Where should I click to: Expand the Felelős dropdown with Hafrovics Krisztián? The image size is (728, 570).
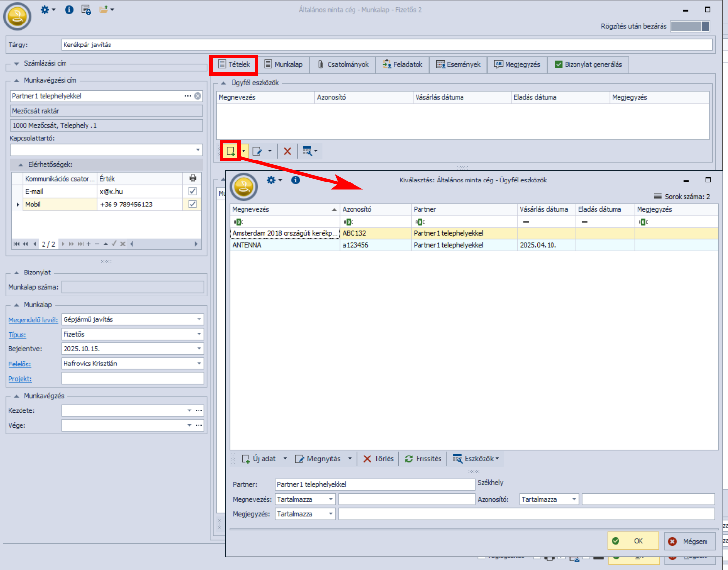(x=199, y=364)
